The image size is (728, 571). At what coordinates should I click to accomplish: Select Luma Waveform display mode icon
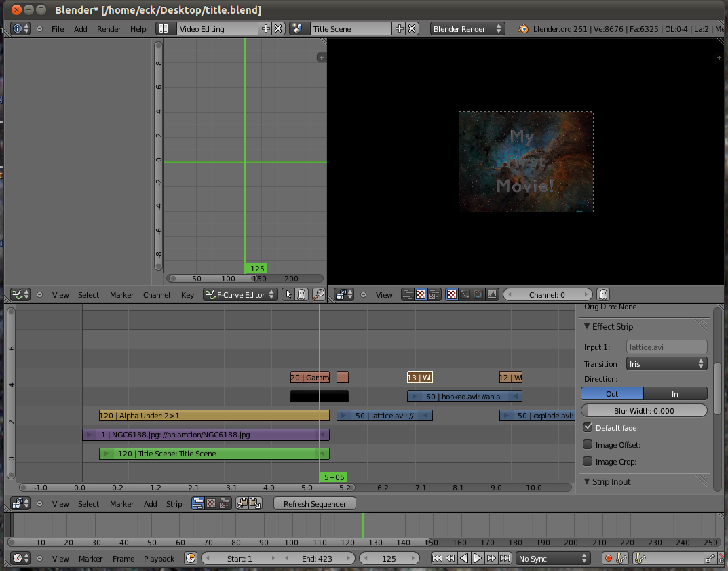coord(465,294)
